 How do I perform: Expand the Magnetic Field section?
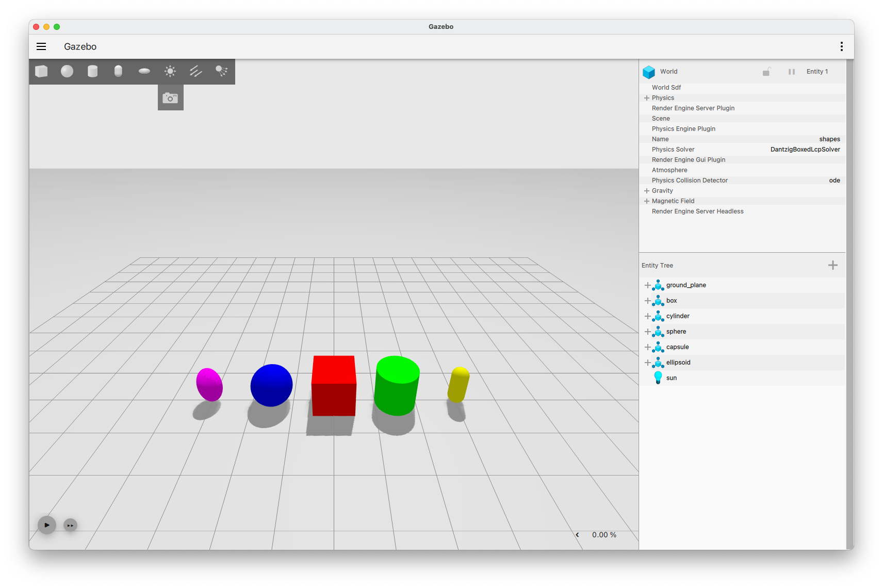tap(647, 201)
